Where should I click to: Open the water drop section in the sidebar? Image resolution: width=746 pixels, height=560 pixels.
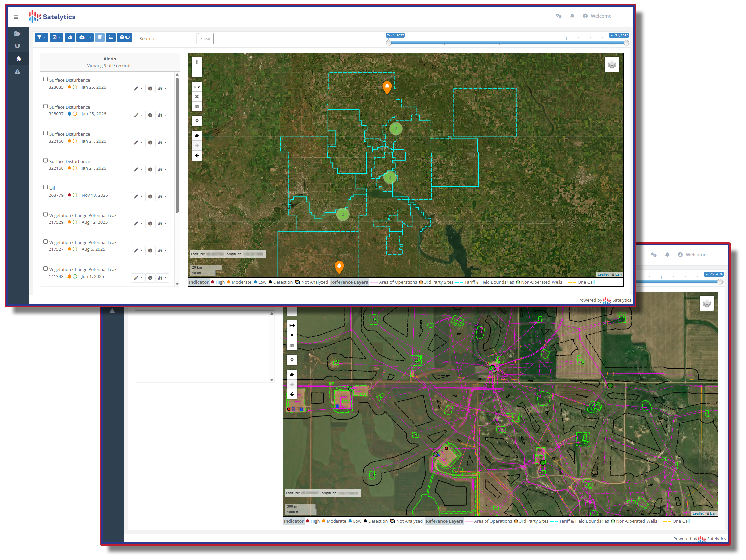19,59
